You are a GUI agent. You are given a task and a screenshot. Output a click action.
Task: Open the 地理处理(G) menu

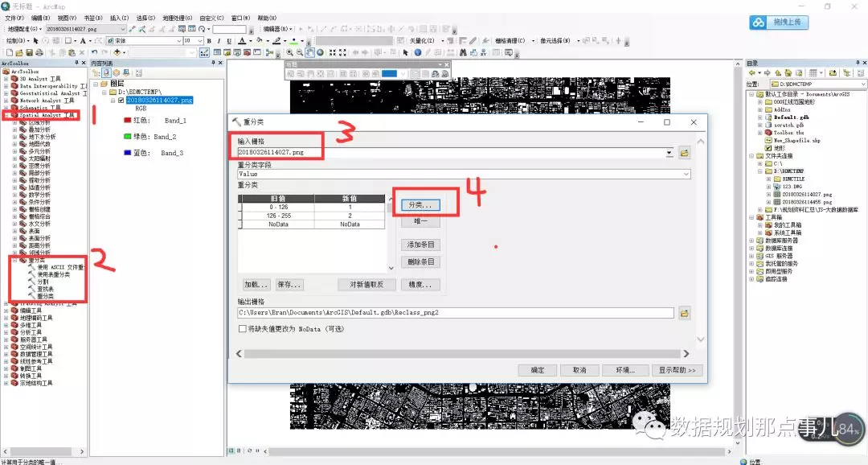[177, 18]
